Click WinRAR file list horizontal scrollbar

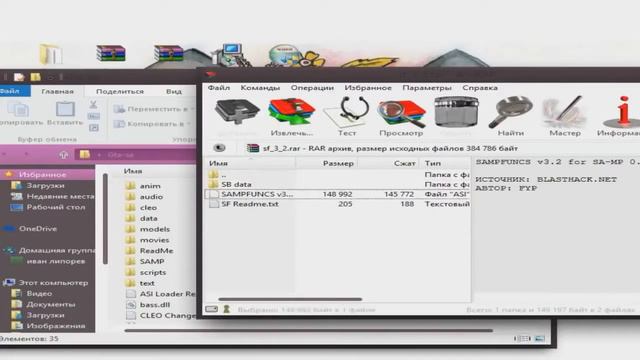(290, 299)
